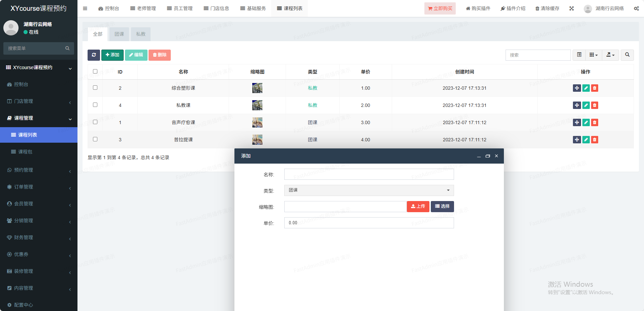Open the 老师管理 top navigation tab

coord(143,8)
